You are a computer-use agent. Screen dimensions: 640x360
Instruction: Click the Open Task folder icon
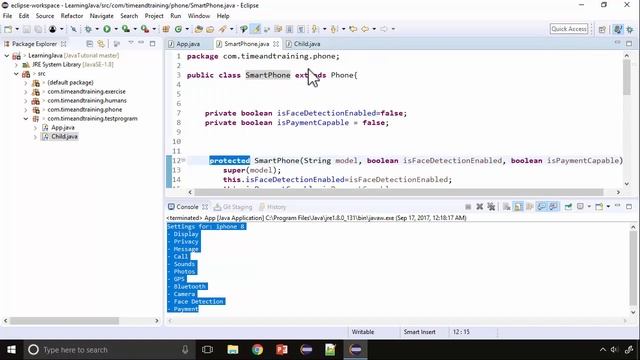pyautogui.click(x=210, y=29)
